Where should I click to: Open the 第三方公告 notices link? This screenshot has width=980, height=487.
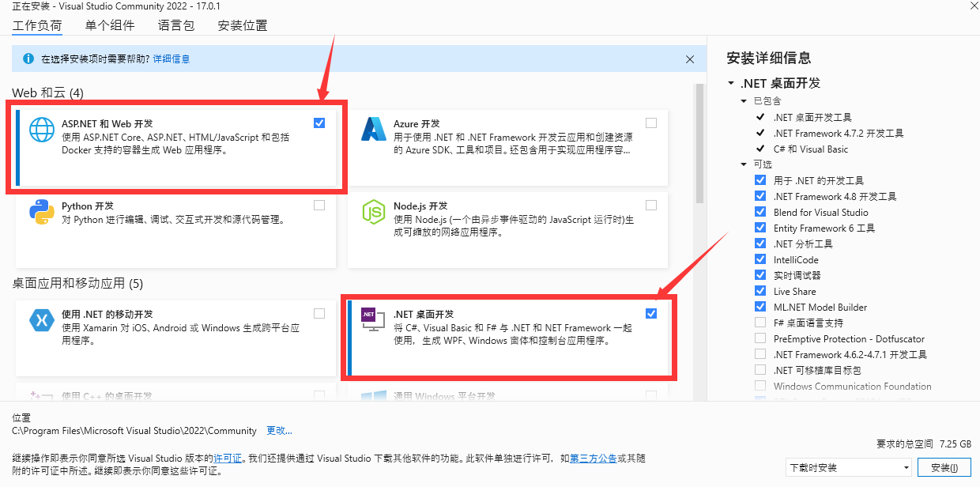pos(593,458)
